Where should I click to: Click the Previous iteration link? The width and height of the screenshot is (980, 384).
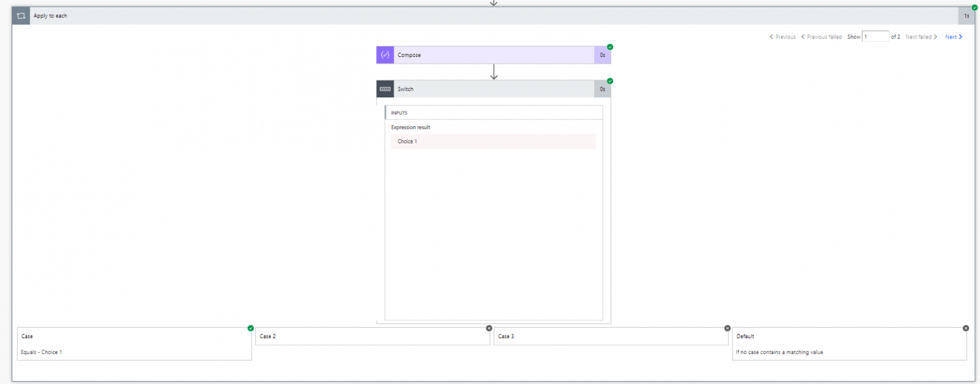tap(783, 37)
